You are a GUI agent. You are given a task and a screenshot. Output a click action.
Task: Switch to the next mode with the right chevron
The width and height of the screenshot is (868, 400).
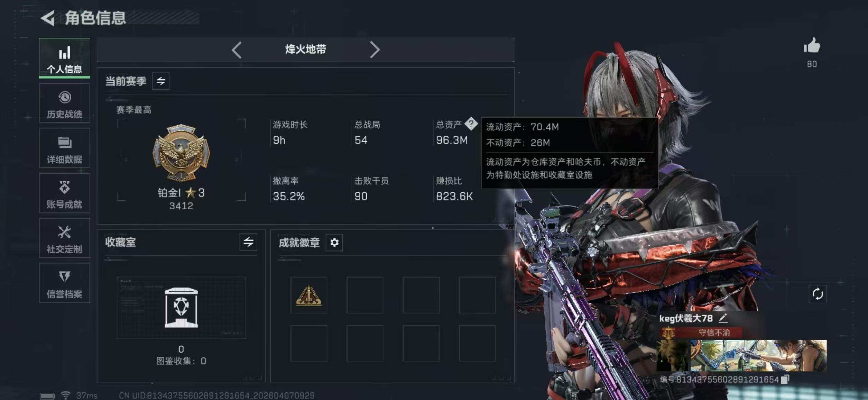[375, 50]
